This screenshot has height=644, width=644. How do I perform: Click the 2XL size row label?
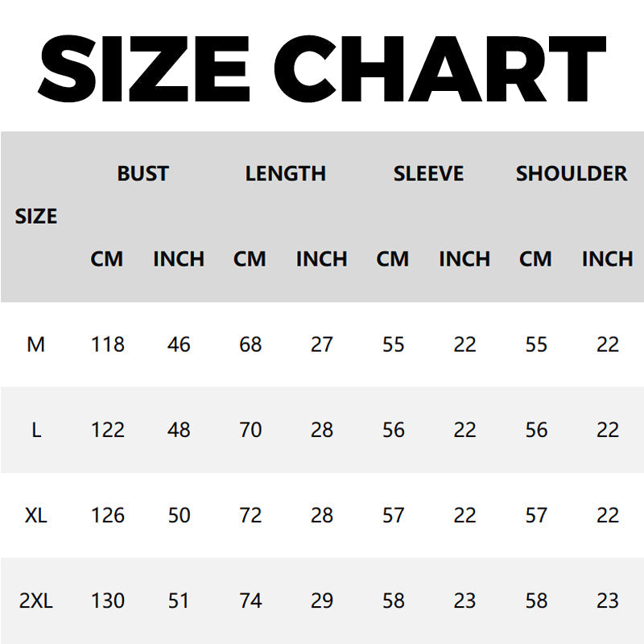point(36,601)
